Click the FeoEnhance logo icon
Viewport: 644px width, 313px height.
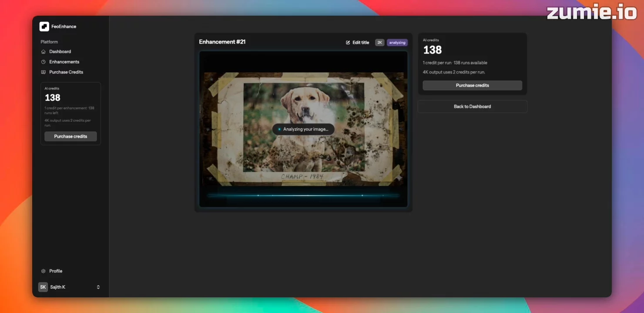pos(44,27)
